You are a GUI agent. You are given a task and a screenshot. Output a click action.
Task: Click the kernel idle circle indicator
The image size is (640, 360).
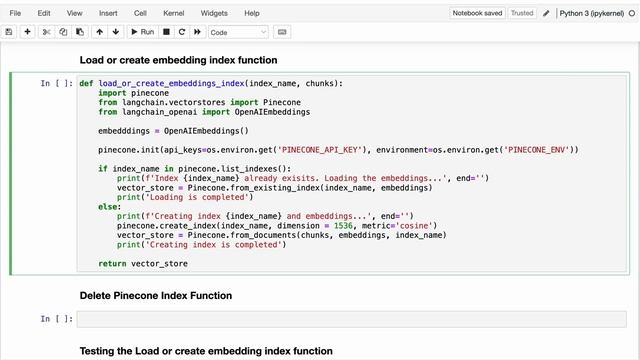(x=632, y=13)
